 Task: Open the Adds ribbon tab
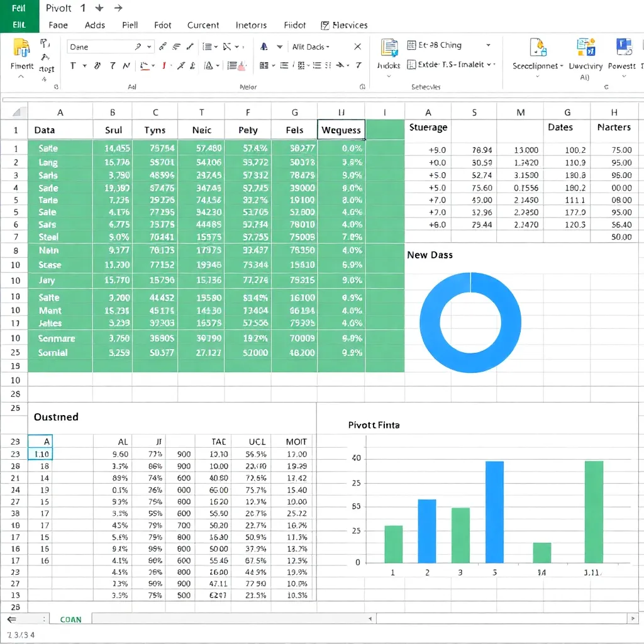[x=95, y=25]
